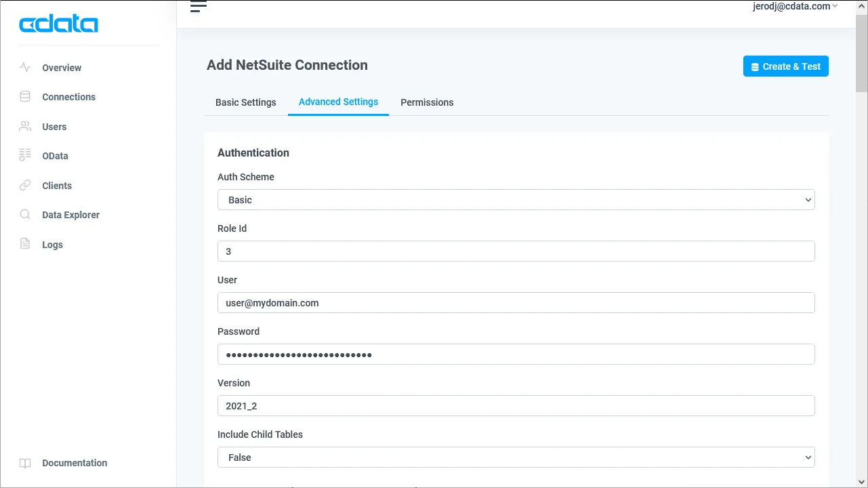The height and width of the screenshot is (488, 868).
Task: Open the Permissions tab
Action: [427, 102]
